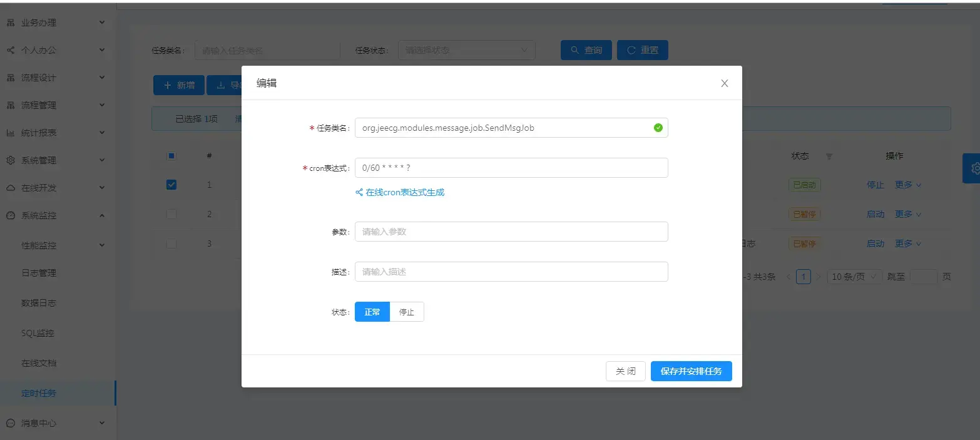Click the 消息中心 message icon

click(11, 423)
